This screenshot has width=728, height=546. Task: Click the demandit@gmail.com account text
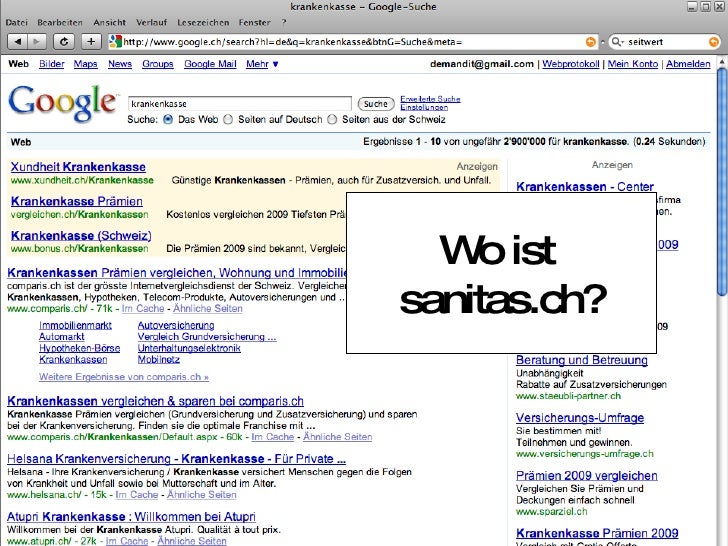pyautogui.click(x=482, y=64)
